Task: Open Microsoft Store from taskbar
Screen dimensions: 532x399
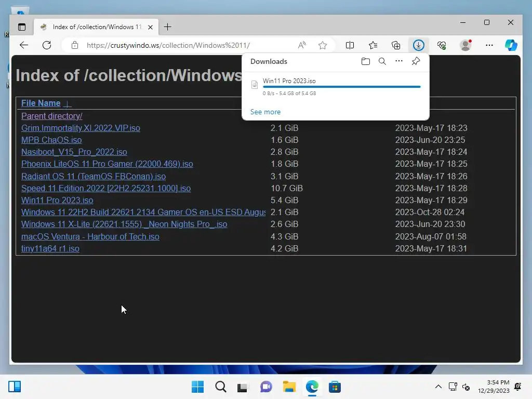Action: 335,387
